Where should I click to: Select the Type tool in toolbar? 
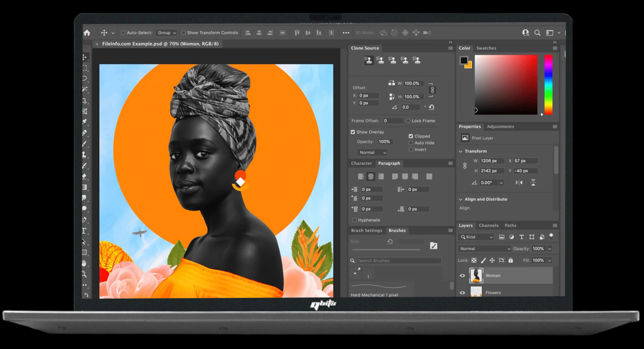pyautogui.click(x=84, y=231)
